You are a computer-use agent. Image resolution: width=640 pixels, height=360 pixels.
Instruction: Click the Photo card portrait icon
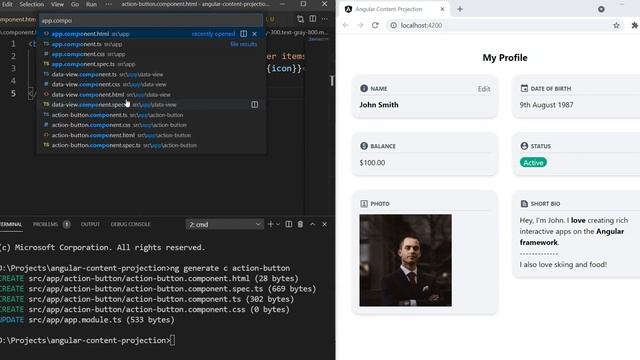pos(364,203)
